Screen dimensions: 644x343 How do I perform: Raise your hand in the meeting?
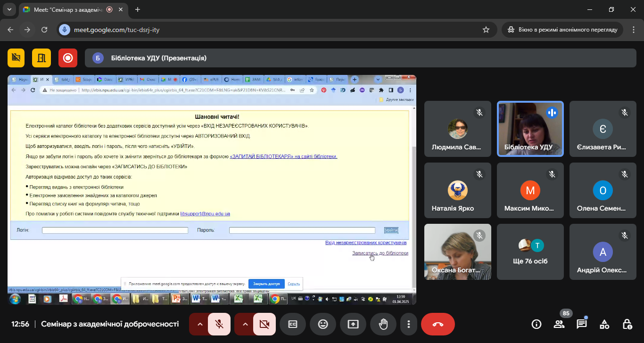pyautogui.click(x=383, y=324)
